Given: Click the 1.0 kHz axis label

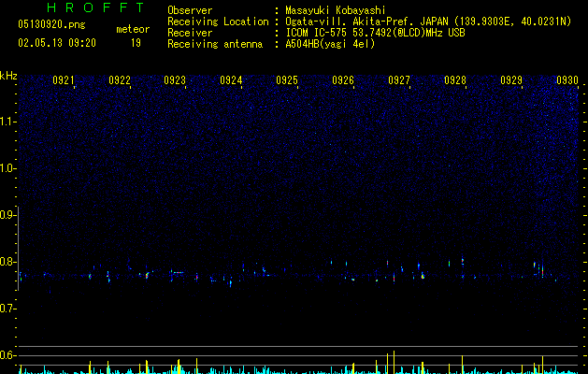Looking at the screenshot, I should 7,168.
